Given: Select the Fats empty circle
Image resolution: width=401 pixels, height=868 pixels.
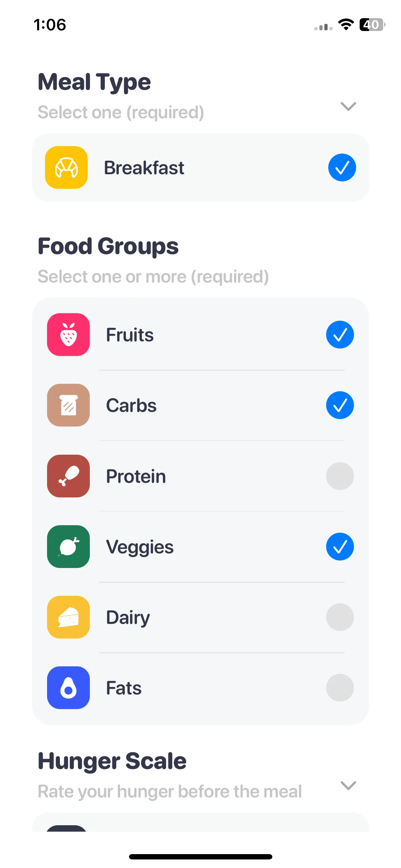Looking at the screenshot, I should [340, 688].
